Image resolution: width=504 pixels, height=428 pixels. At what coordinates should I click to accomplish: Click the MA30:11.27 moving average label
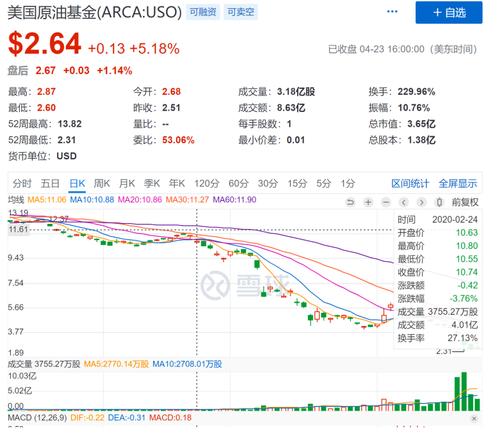(188, 200)
